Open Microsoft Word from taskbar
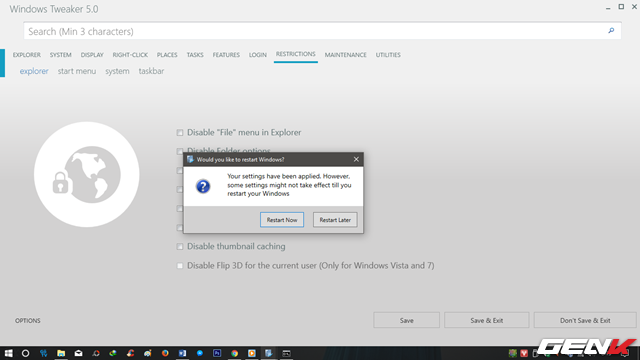 (x=182, y=353)
